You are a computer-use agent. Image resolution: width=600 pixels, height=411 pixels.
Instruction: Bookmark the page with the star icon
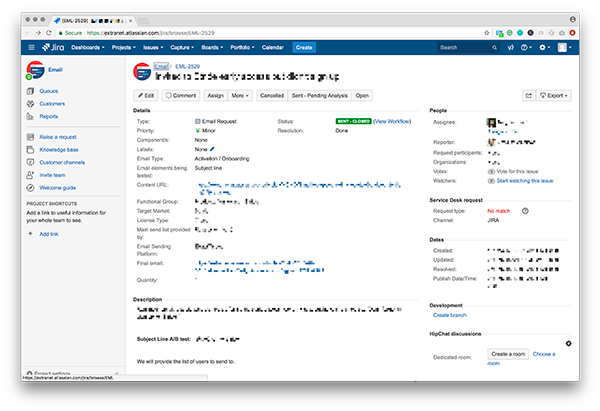pos(487,33)
